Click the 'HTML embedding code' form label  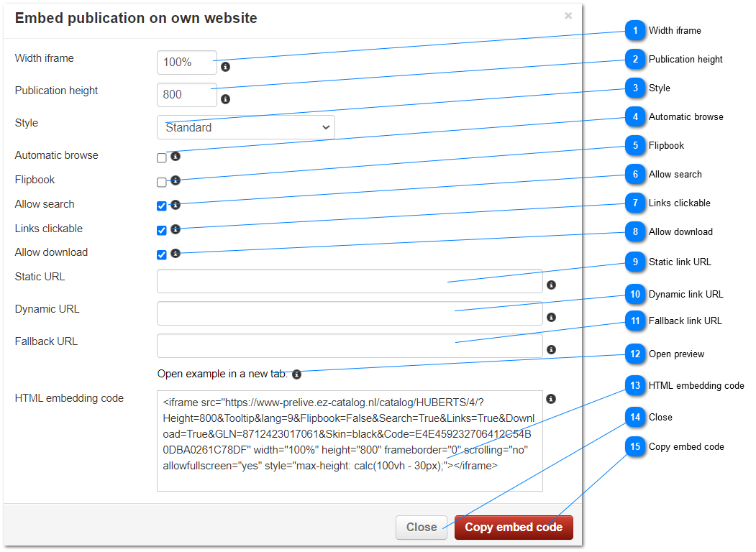pyautogui.click(x=70, y=398)
